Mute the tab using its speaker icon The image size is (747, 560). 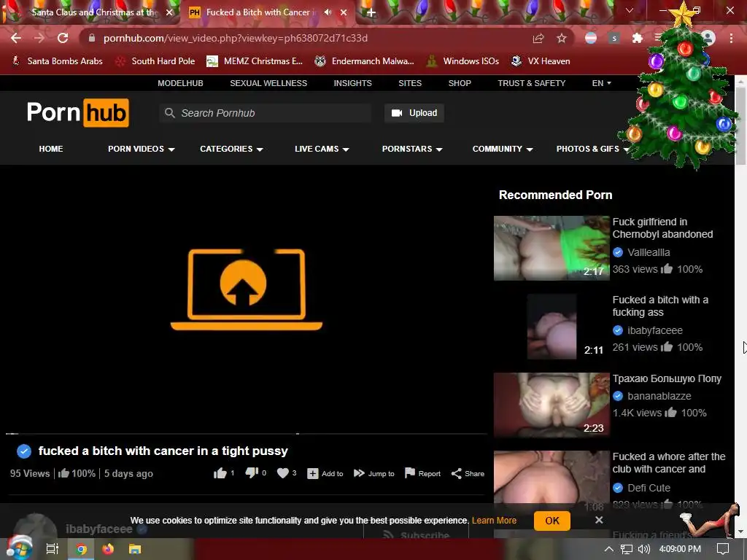[x=328, y=12]
